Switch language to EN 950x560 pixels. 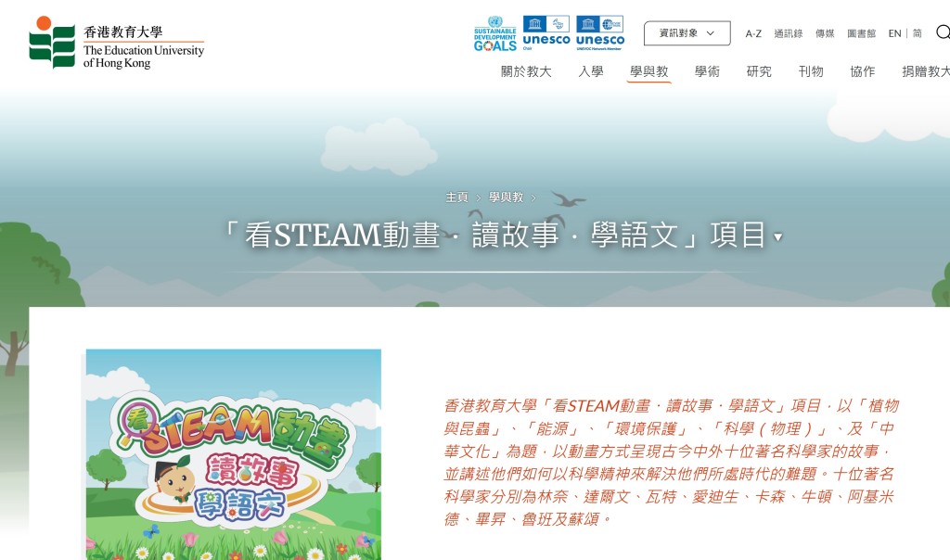click(x=895, y=33)
